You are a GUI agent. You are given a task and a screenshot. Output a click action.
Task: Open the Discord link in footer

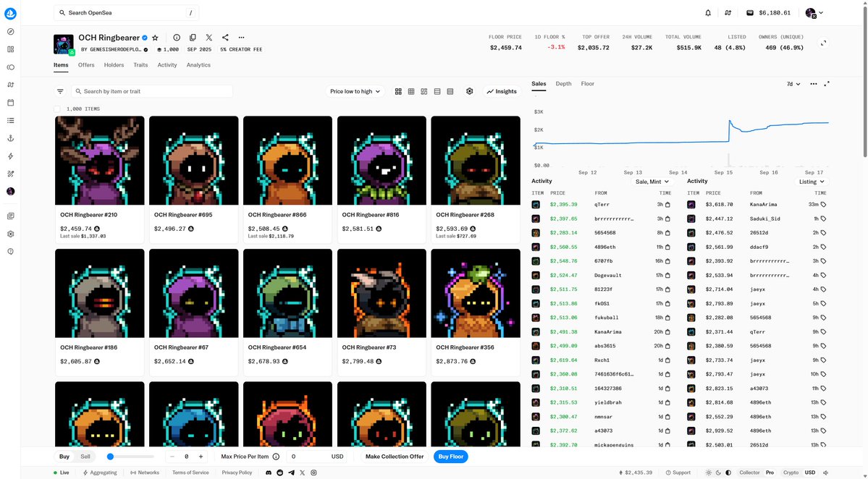[x=269, y=473]
